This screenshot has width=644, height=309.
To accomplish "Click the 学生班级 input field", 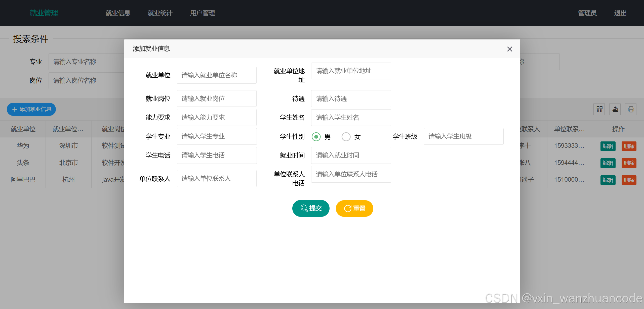I will pyautogui.click(x=463, y=136).
